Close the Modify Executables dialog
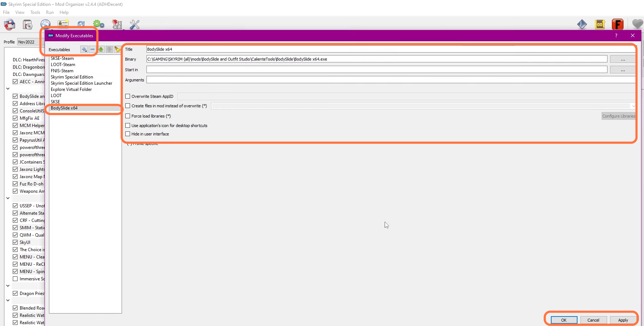Image resolution: width=644 pixels, height=326 pixels. point(633,35)
